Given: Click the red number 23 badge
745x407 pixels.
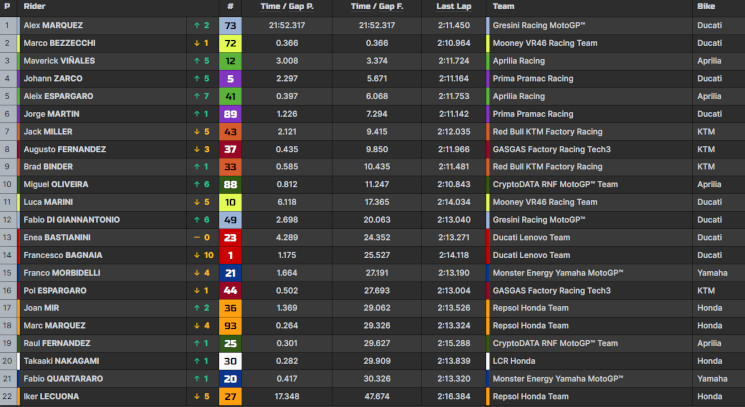Looking at the screenshot, I should click(x=230, y=237).
